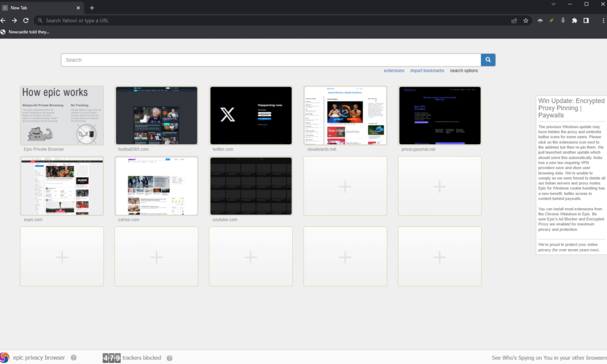Screen dimensions: 607x364
Task: Open the extensions puzzle piece menu
Action: [574, 21]
